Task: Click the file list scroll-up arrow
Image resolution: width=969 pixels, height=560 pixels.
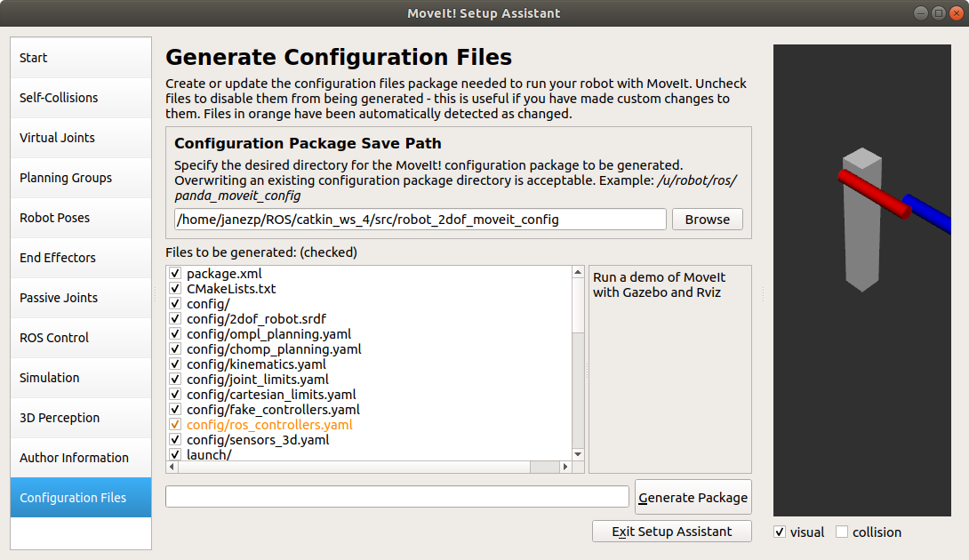Action: pos(578,273)
